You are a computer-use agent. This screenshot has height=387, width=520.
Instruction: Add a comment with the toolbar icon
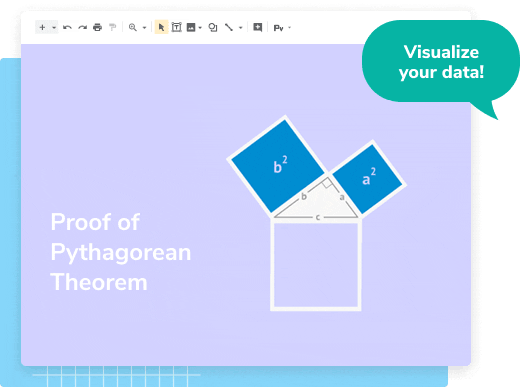[x=257, y=27]
